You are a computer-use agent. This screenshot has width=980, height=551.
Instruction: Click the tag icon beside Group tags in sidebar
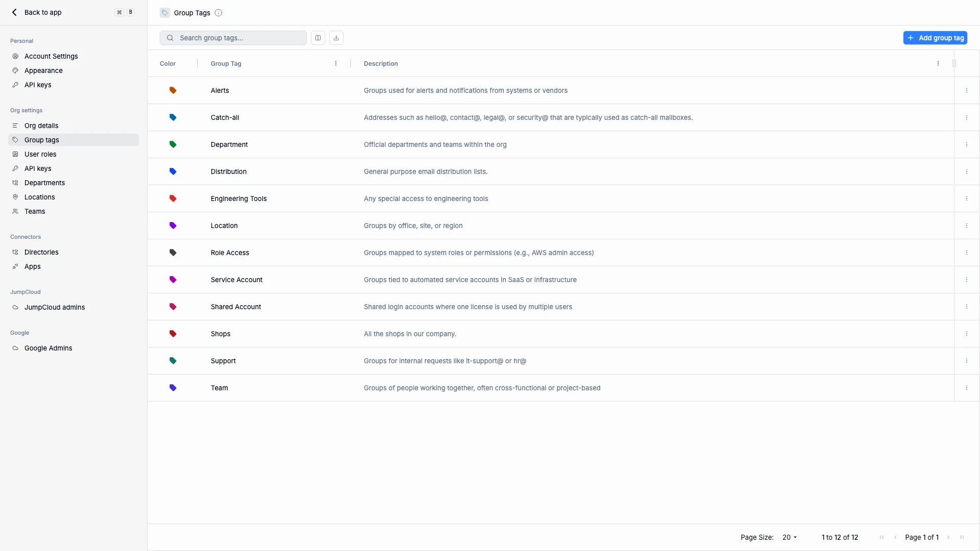click(15, 139)
